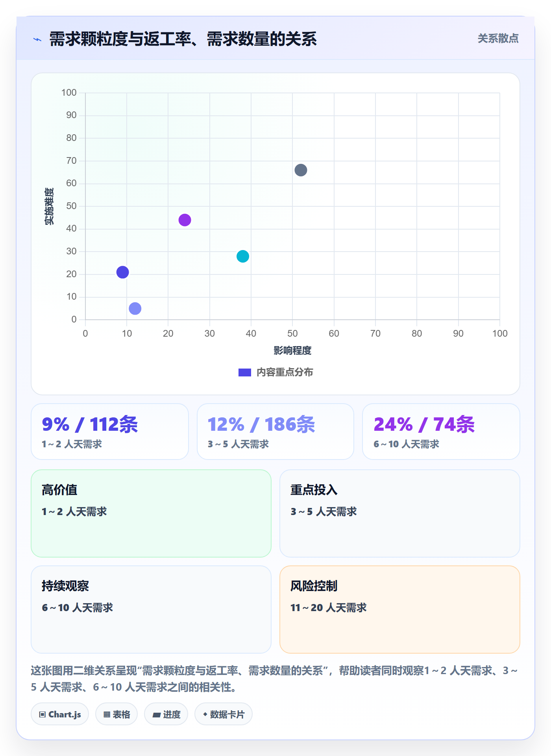Viewport: 551px width, 756px height.
Task: Select the 持续观察 quadrant card
Action: point(151,610)
